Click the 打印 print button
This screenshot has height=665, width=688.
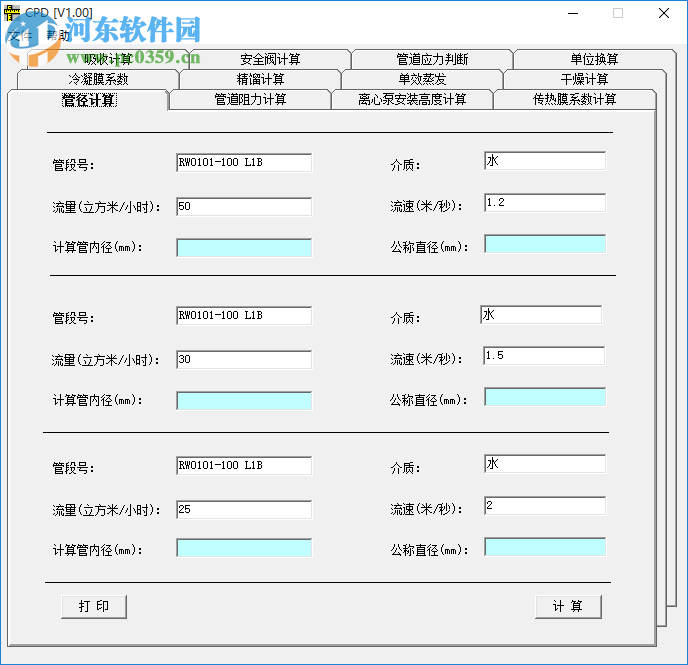[x=94, y=607]
